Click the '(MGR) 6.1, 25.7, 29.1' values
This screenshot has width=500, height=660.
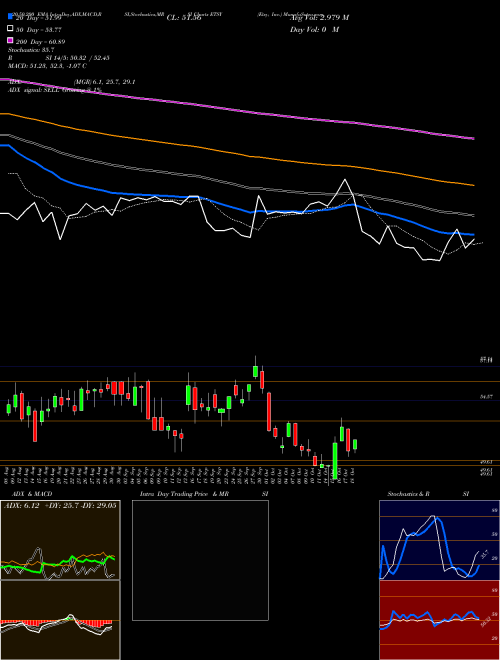click(x=104, y=82)
